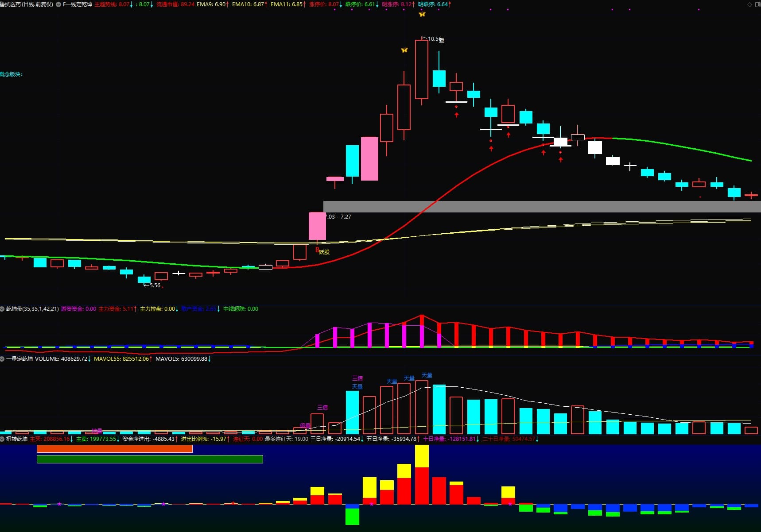Image resolution: width=761 pixels, height=532 pixels.
Task: Click the 三倍 天量 label above cyan volume bar
Action: (357, 382)
